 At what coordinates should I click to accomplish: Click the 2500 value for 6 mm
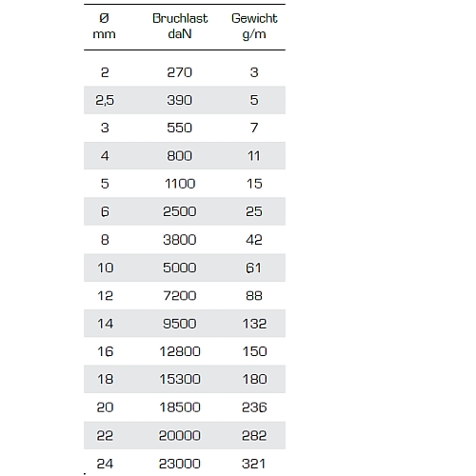point(180,211)
